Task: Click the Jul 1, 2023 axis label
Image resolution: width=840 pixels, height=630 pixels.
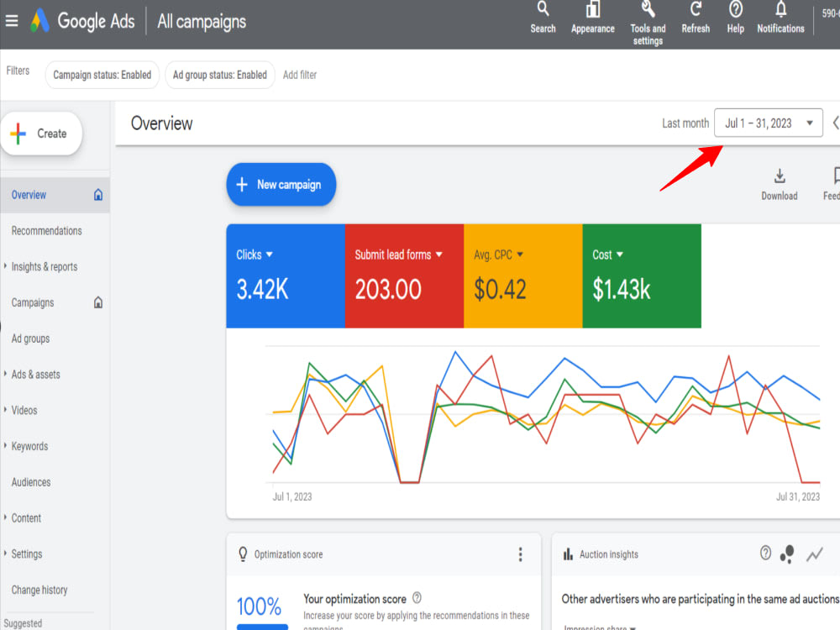Action: 292,496
